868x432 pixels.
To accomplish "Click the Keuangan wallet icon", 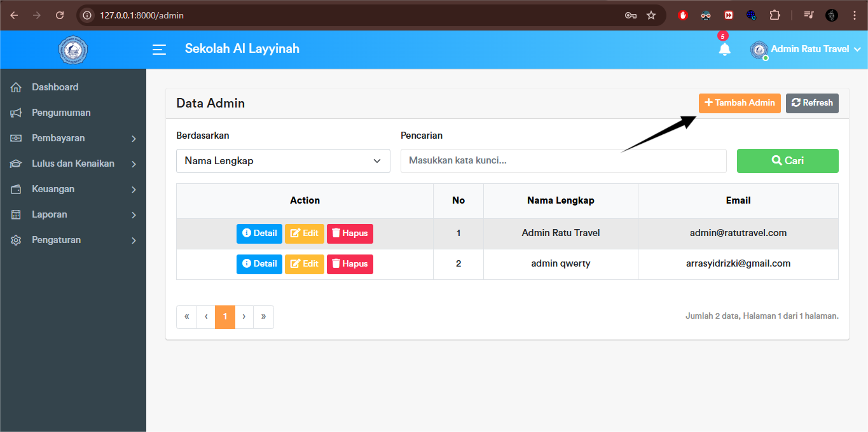I will pyautogui.click(x=17, y=188).
